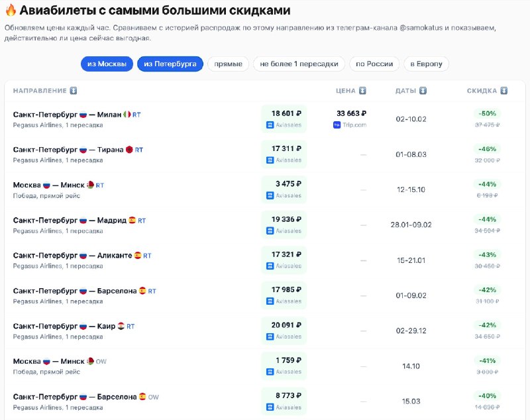Sort flights by Даты arrow icon
Viewport: 530px width, 420px height.
tap(423, 91)
